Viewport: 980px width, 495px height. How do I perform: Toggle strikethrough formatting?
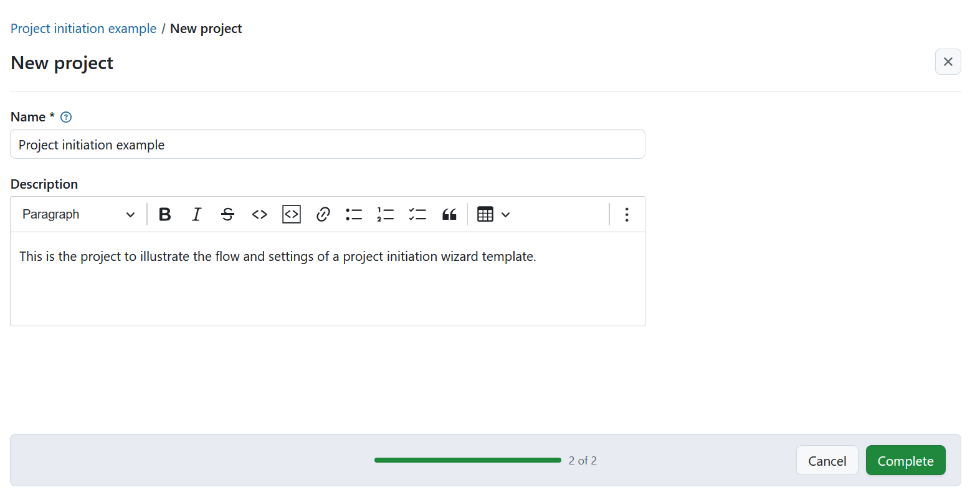click(x=227, y=214)
